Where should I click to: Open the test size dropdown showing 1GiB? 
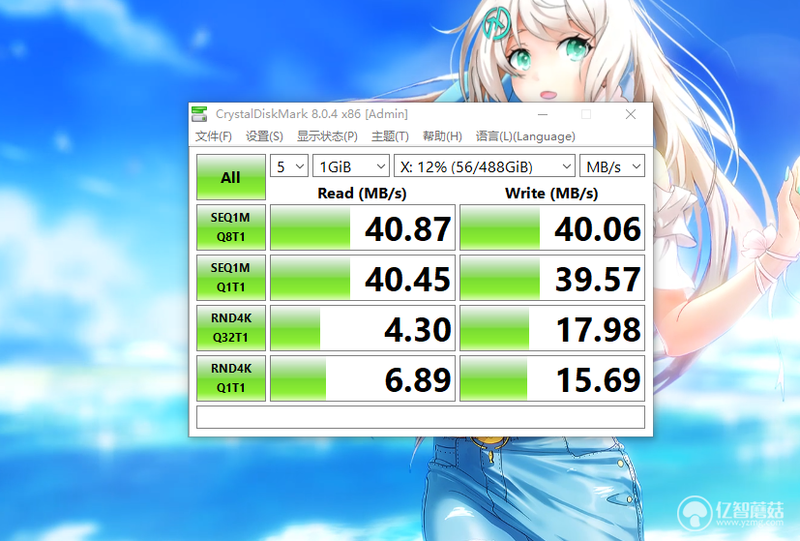351,166
